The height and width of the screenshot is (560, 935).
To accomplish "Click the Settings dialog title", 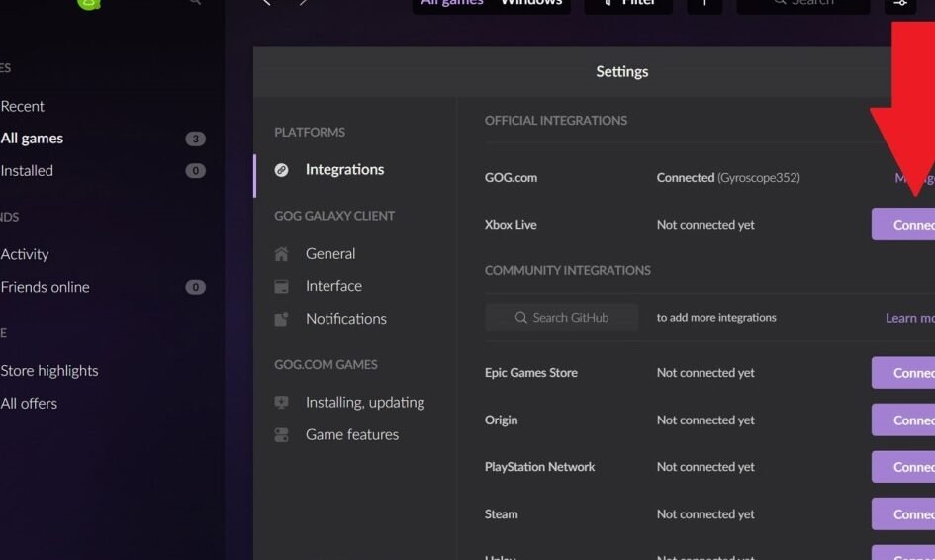I will click(x=622, y=71).
